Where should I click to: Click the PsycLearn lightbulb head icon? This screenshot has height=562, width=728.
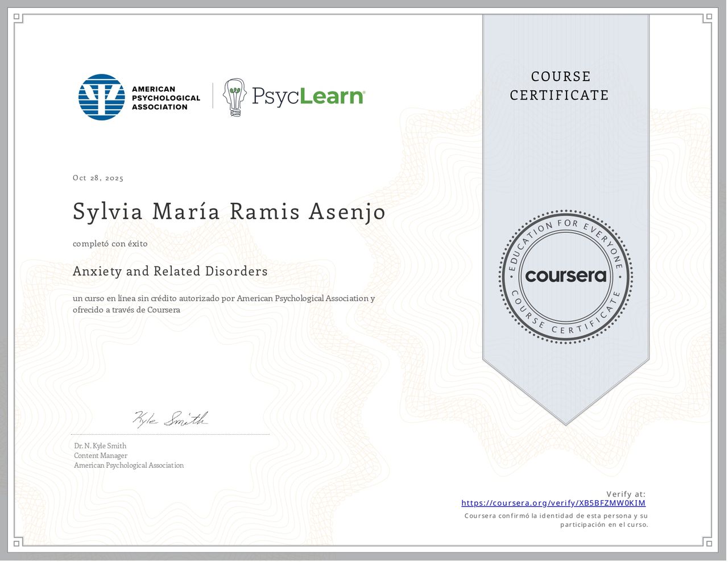coord(234,97)
